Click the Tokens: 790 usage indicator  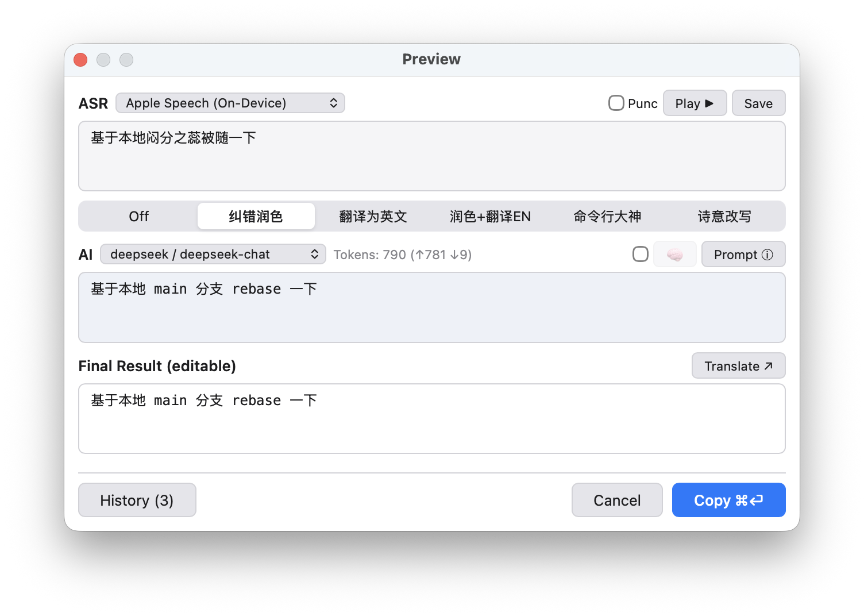(x=402, y=254)
